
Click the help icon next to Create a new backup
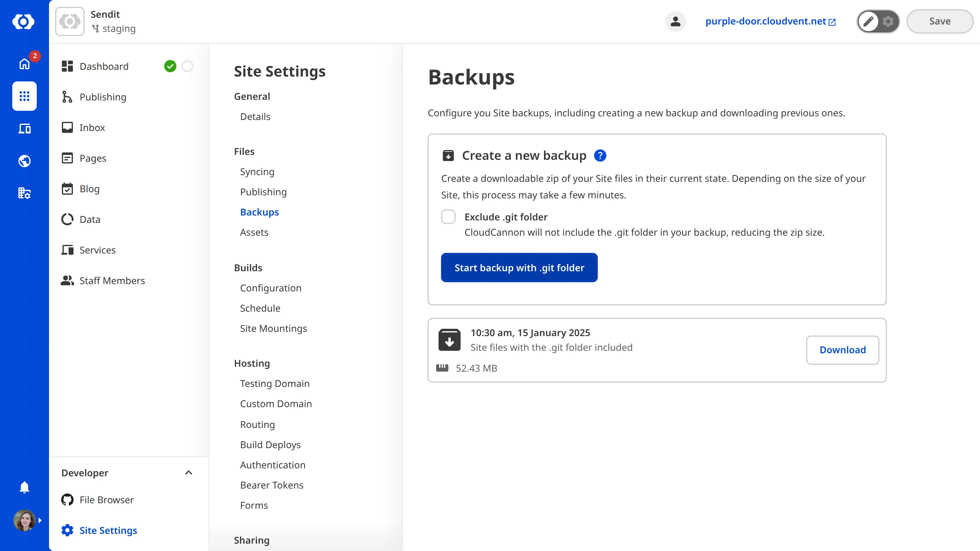point(600,155)
